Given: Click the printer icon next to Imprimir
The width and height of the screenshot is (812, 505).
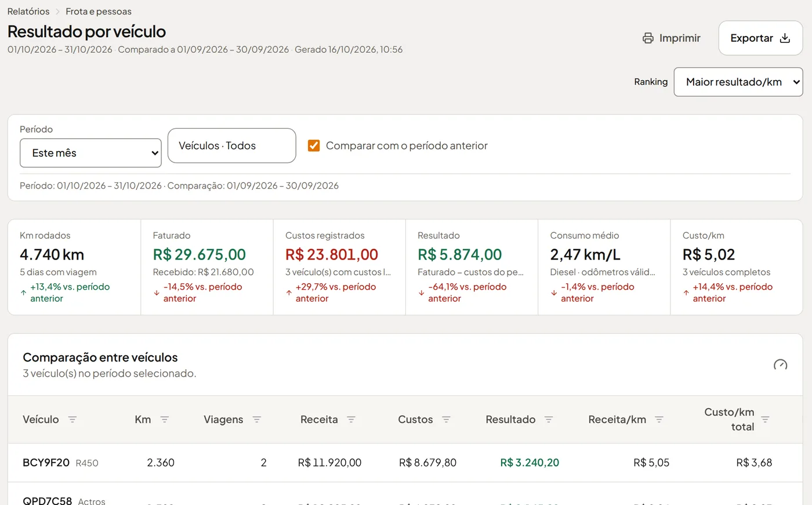Looking at the screenshot, I should tap(648, 38).
